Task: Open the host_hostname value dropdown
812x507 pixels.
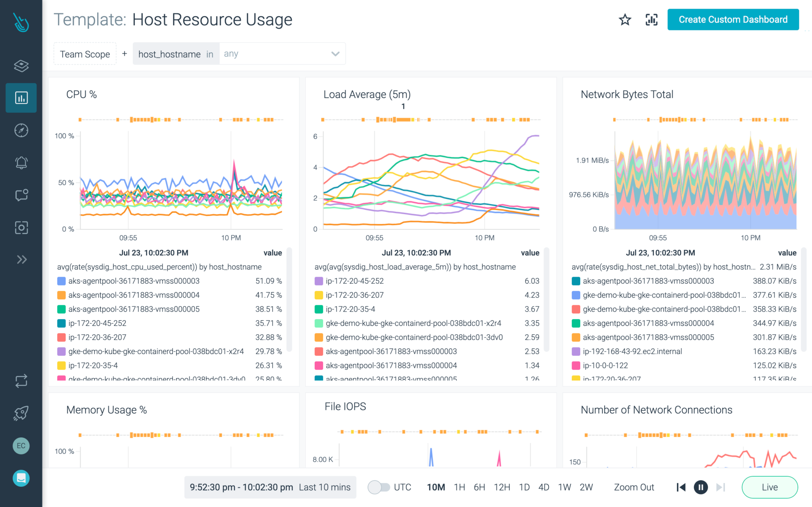Action: click(x=282, y=53)
